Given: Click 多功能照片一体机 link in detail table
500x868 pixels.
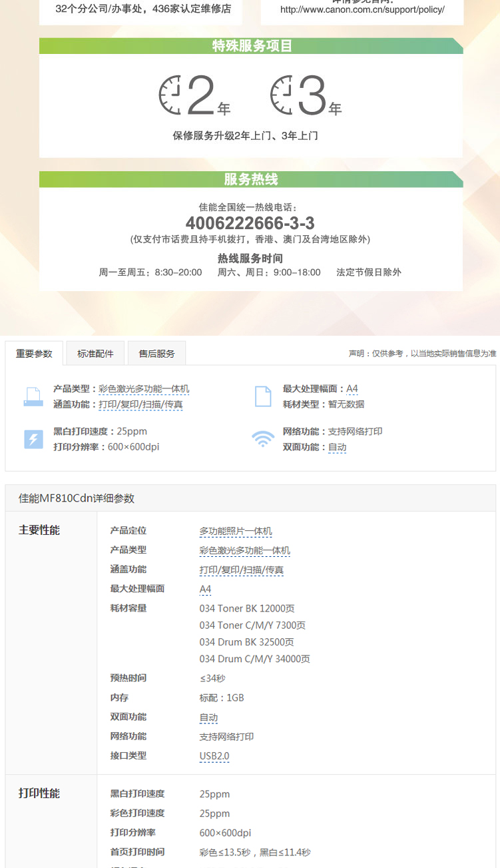Looking at the screenshot, I should pos(236,531).
